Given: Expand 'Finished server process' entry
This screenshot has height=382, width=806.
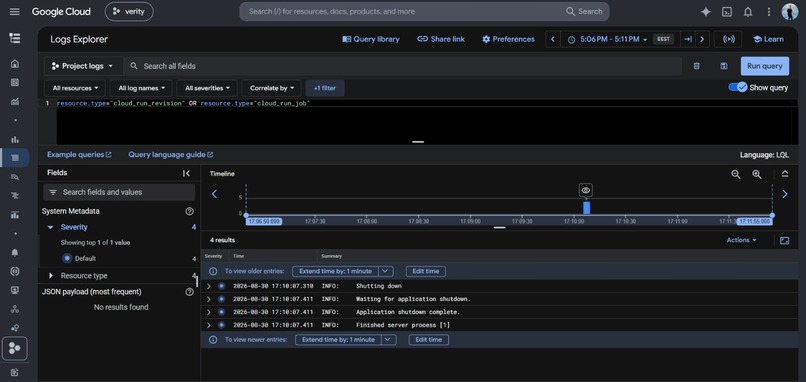Looking at the screenshot, I should click(208, 325).
